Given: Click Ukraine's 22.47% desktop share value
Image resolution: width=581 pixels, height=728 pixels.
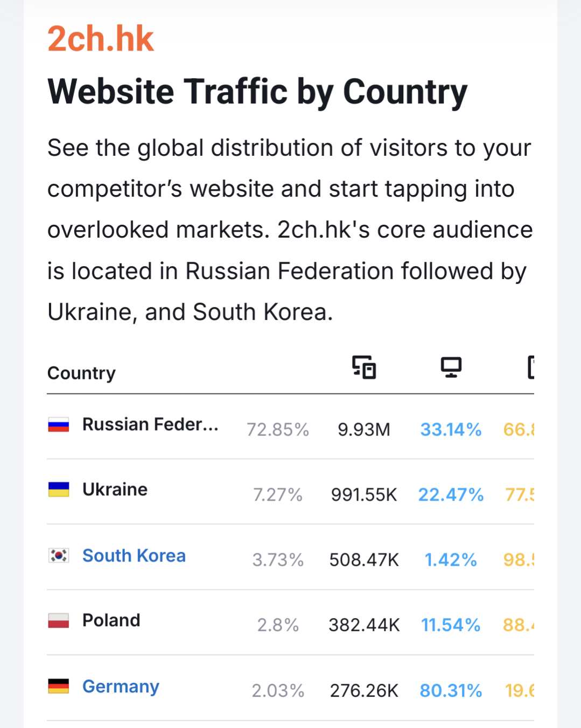Looking at the screenshot, I should pyautogui.click(x=451, y=495).
